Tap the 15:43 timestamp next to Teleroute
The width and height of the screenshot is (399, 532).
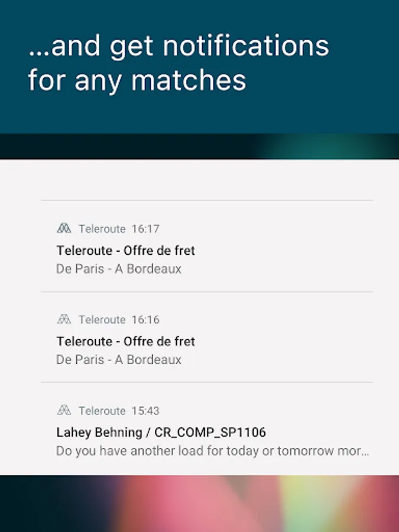click(x=145, y=411)
